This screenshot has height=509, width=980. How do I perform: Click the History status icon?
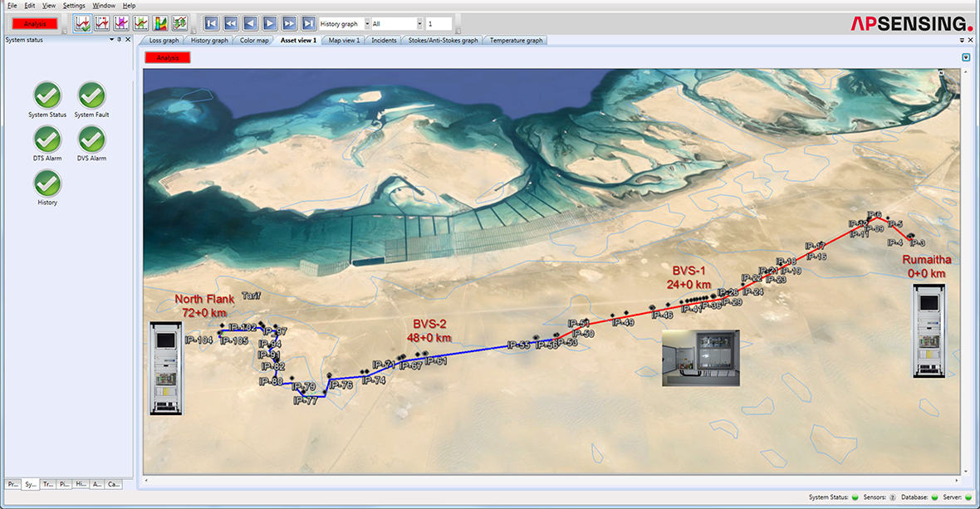[47, 184]
